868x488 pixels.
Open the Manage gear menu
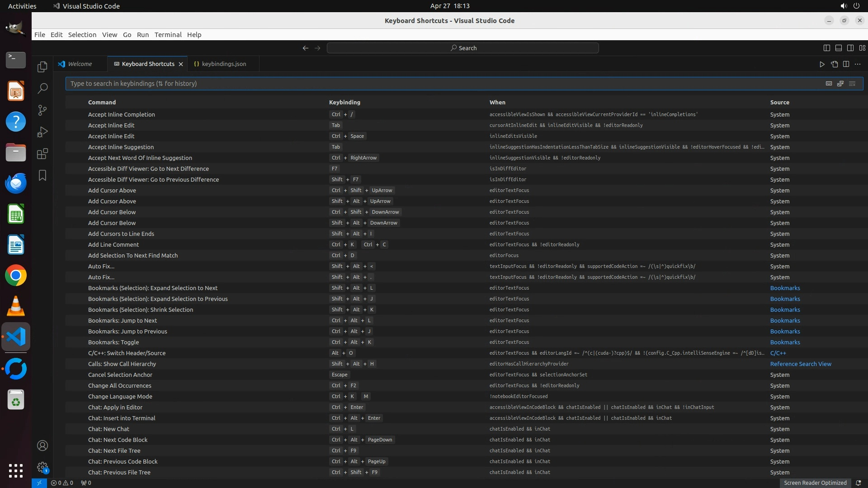pyautogui.click(x=42, y=467)
